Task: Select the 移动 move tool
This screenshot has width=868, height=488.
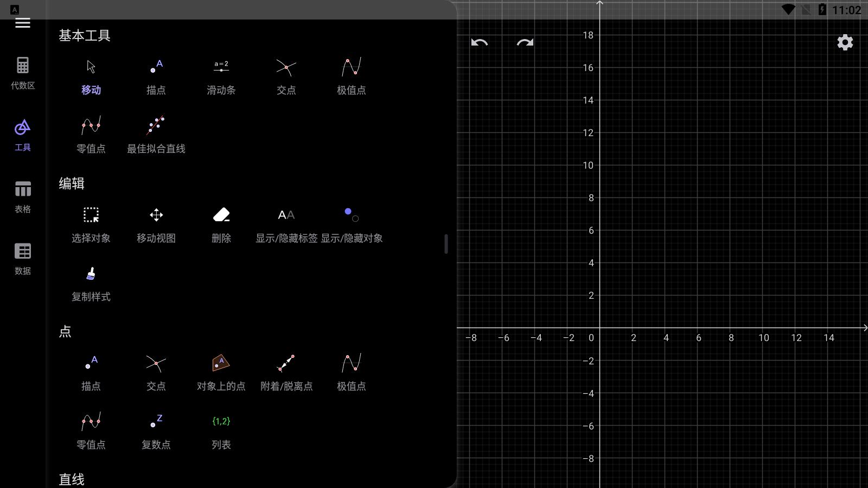Action: point(91,76)
